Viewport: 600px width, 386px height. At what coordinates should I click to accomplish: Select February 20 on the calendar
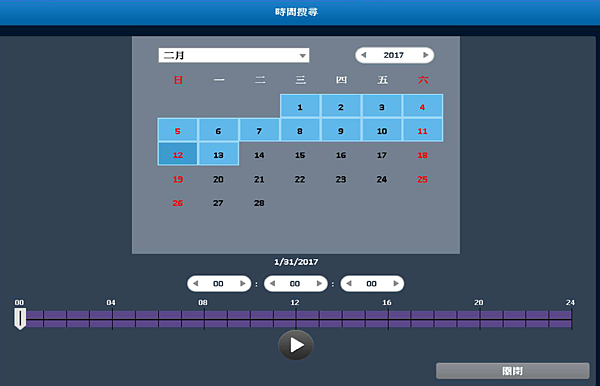218,179
